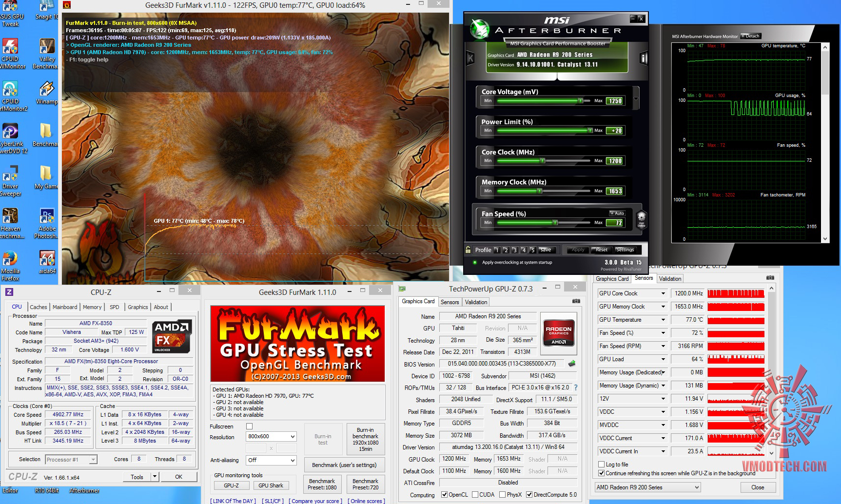Open MSI Kombustor via the K icon

[471, 58]
